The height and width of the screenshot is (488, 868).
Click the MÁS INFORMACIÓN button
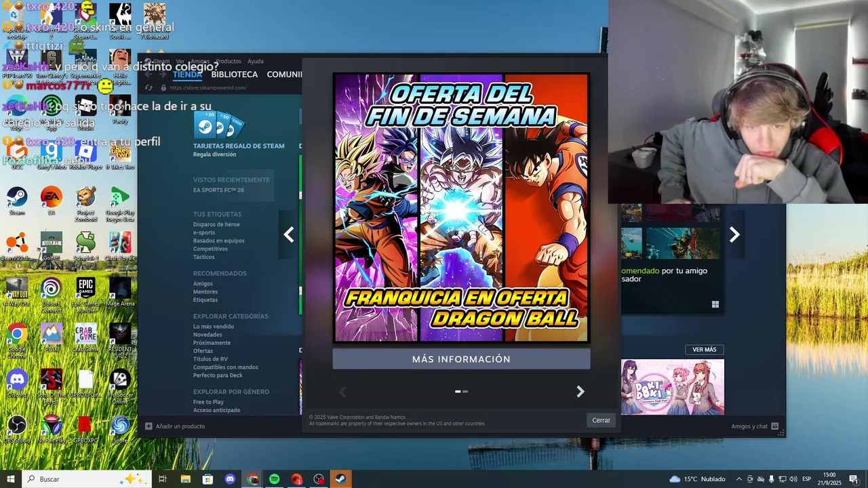pos(461,359)
